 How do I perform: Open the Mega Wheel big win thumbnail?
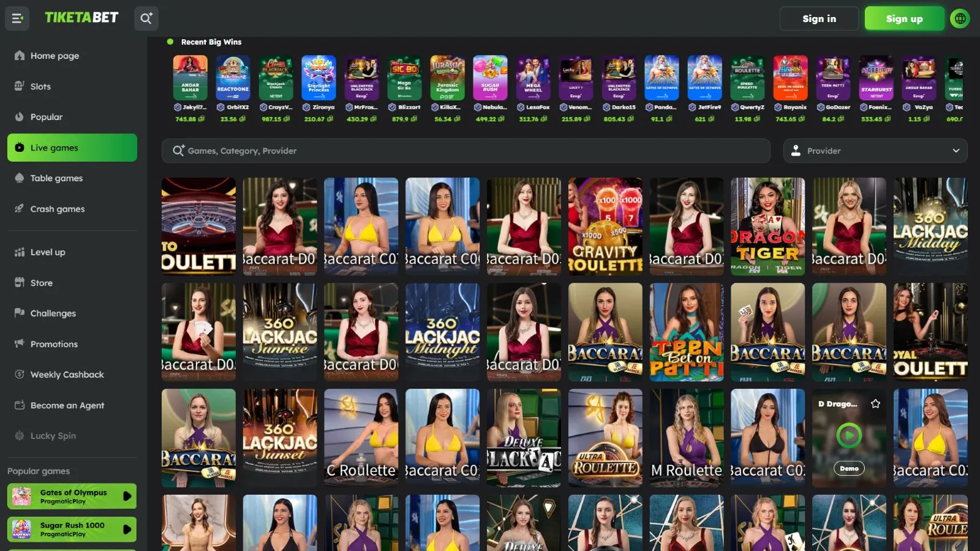pos(533,78)
